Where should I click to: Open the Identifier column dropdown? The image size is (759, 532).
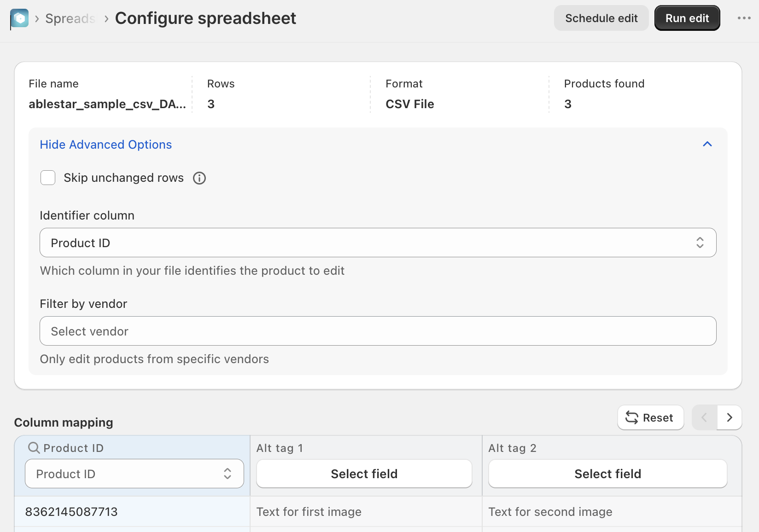[378, 243]
